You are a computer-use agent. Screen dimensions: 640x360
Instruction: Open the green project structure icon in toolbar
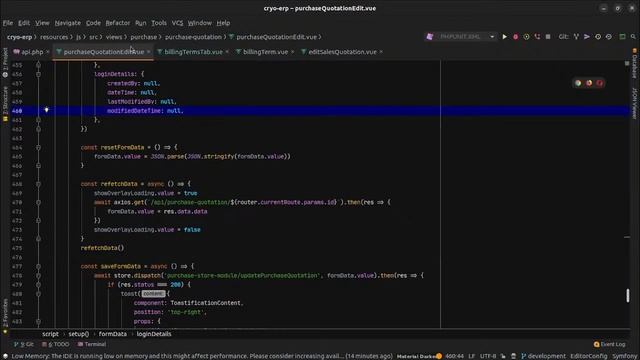(x=622, y=37)
